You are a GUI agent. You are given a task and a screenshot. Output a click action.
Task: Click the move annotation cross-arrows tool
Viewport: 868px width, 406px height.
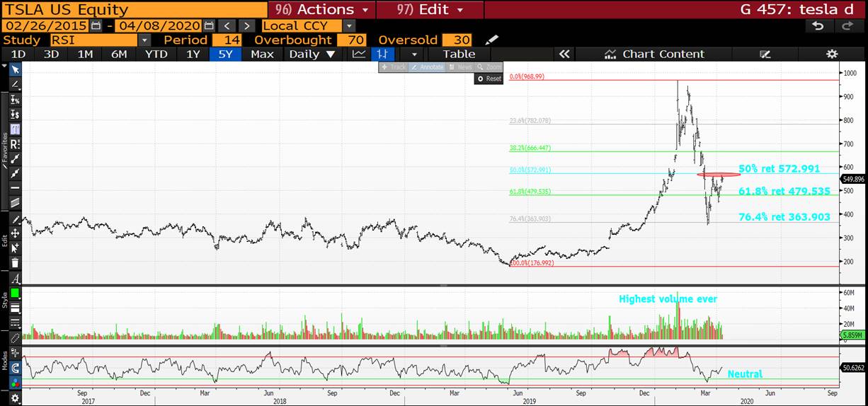(x=16, y=233)
